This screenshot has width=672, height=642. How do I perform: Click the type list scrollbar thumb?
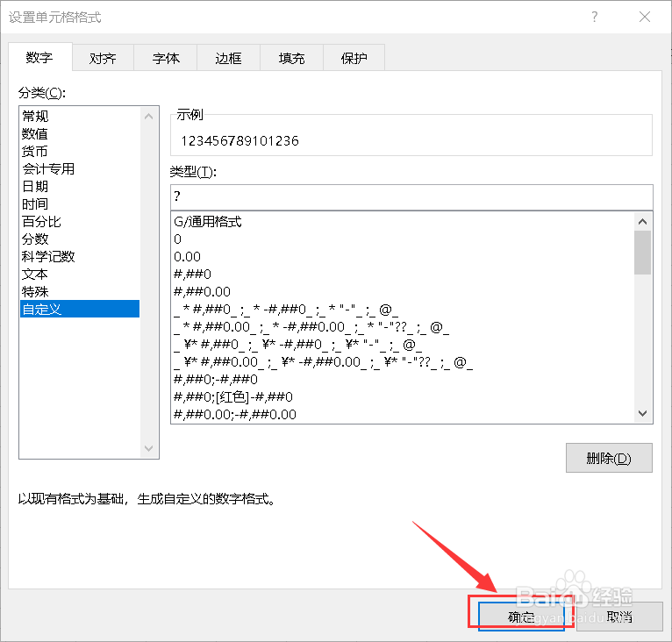coord(642,253)
